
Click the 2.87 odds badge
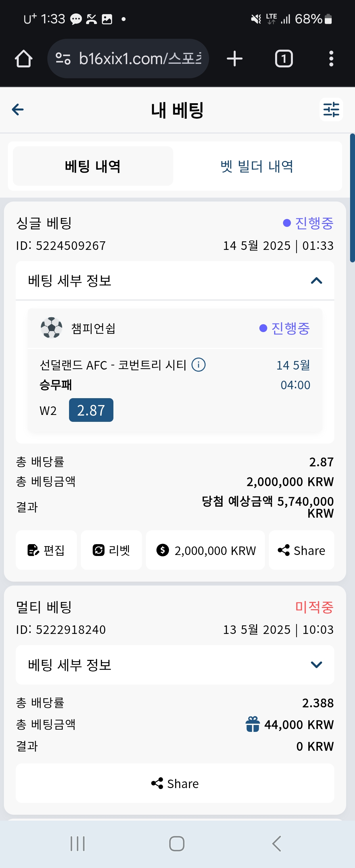point(91,410)
